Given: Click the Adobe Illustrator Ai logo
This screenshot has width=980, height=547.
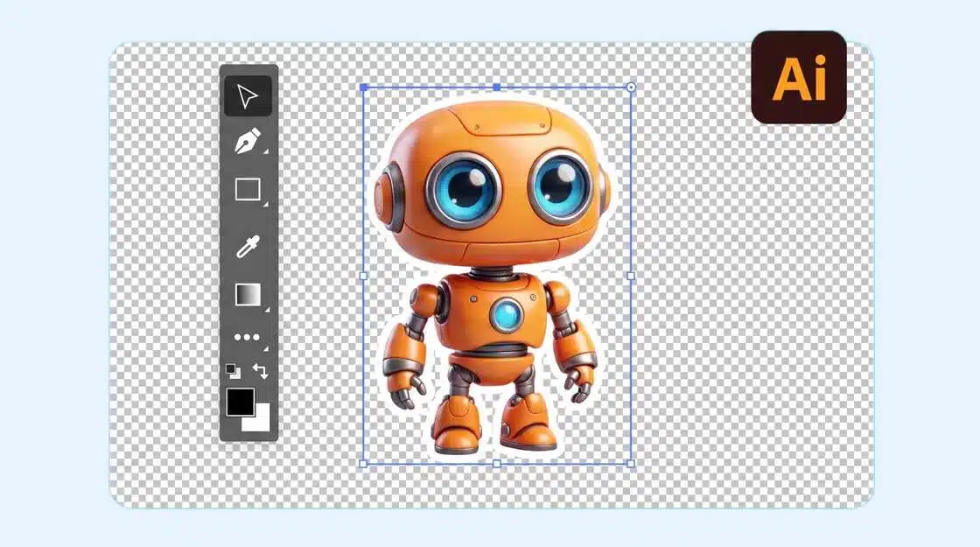Looking at the screenshot, I should point(799,77).
